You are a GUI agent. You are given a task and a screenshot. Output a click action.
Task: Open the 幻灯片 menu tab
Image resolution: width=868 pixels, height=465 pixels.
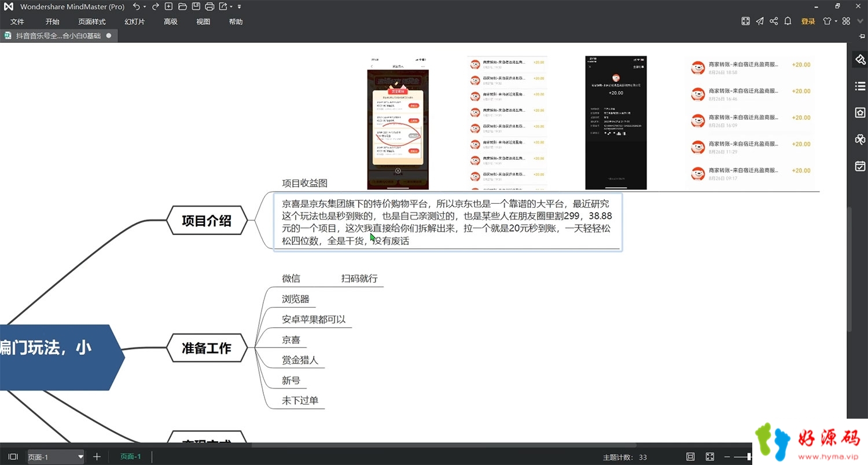click(x=134, y=21)
